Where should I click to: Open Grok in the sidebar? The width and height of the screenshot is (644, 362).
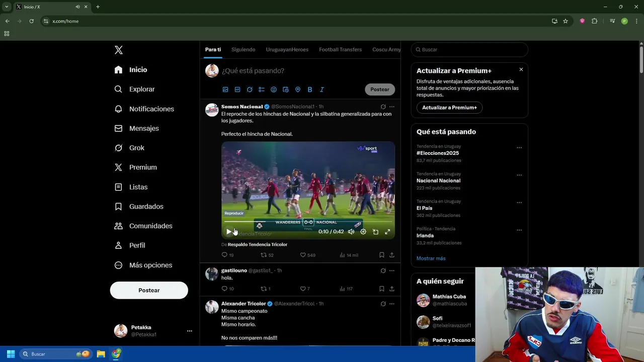point(129,148)
